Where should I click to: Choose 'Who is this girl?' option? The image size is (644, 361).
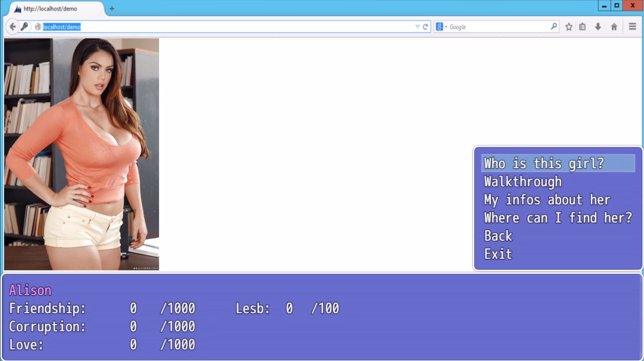(558, 163)
